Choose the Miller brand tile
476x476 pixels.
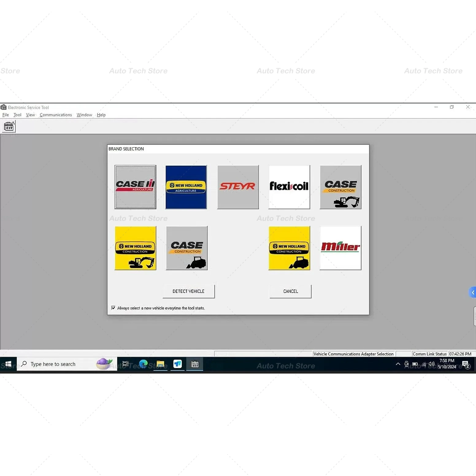tap(340, 248)
